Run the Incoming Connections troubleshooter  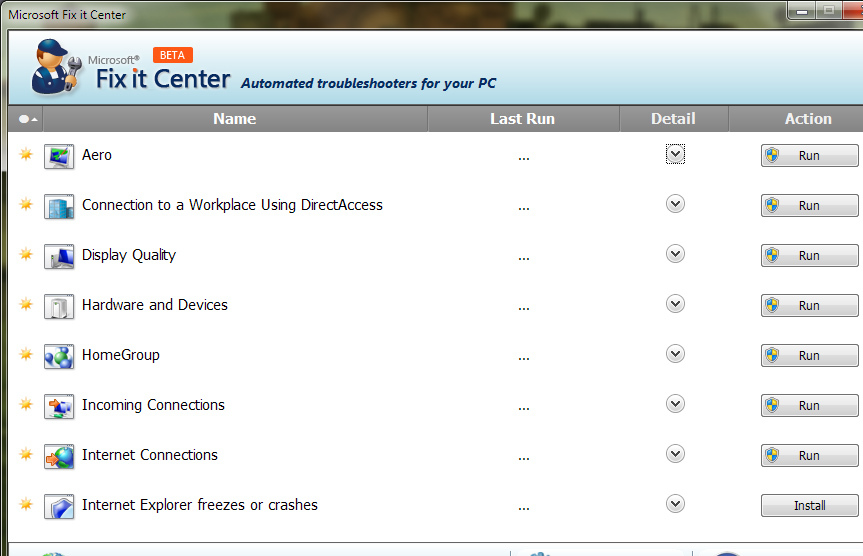point(810,406)
